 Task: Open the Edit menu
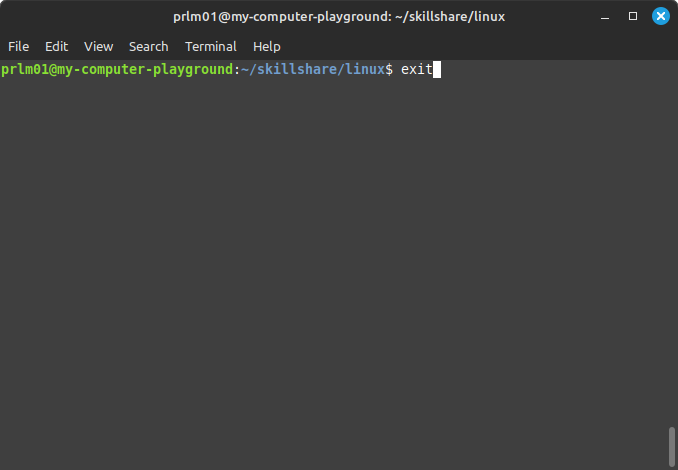57,46
